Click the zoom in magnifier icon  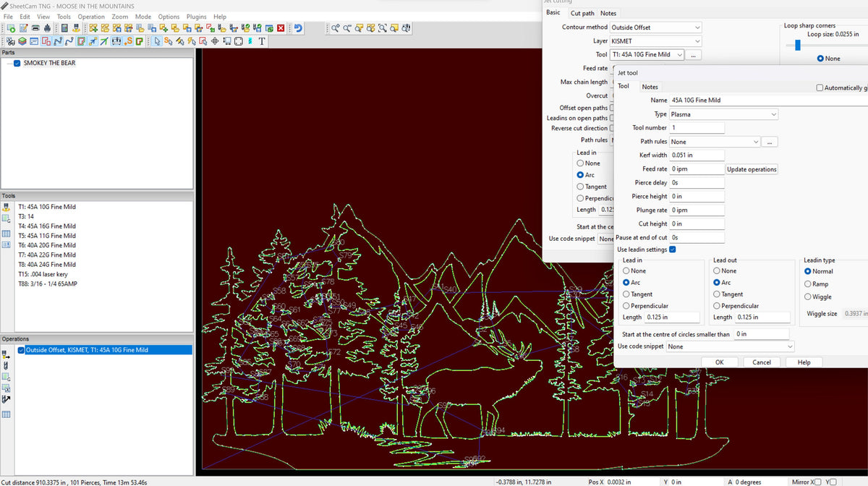[x=336, y=27]
